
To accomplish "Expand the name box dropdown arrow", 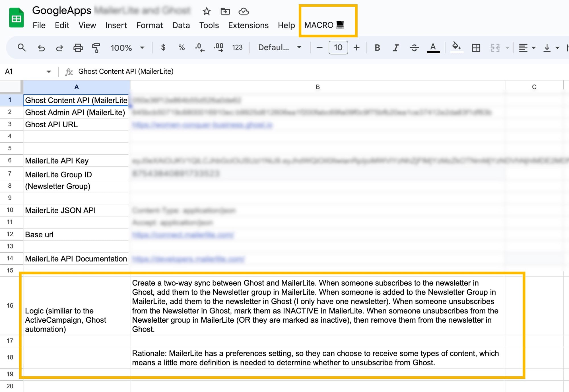I will [49, 72].
